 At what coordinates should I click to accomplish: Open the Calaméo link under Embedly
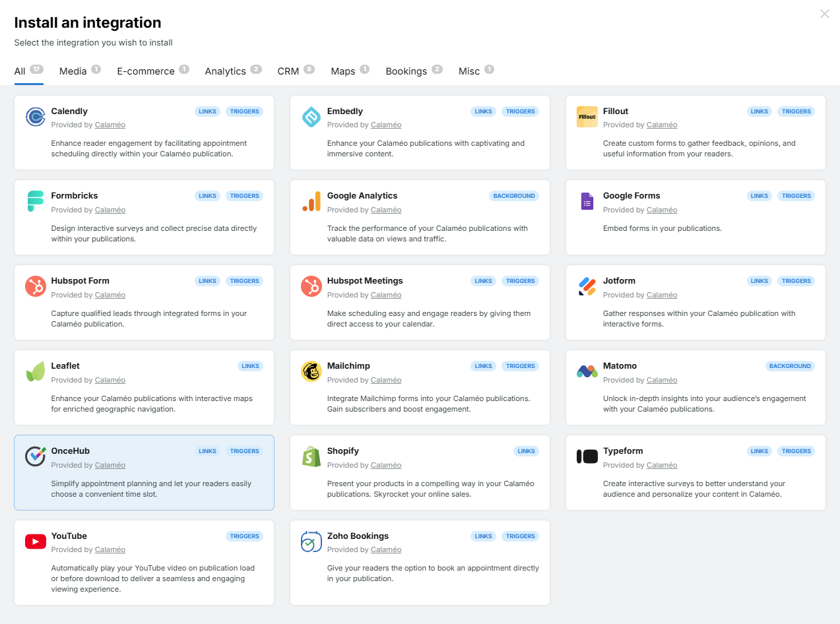pos(386,125)
